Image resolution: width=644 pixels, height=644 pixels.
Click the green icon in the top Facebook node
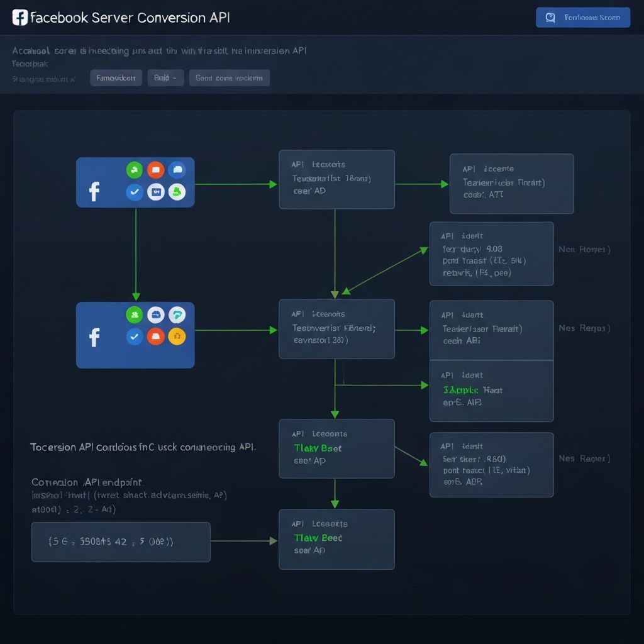(135, 170)
